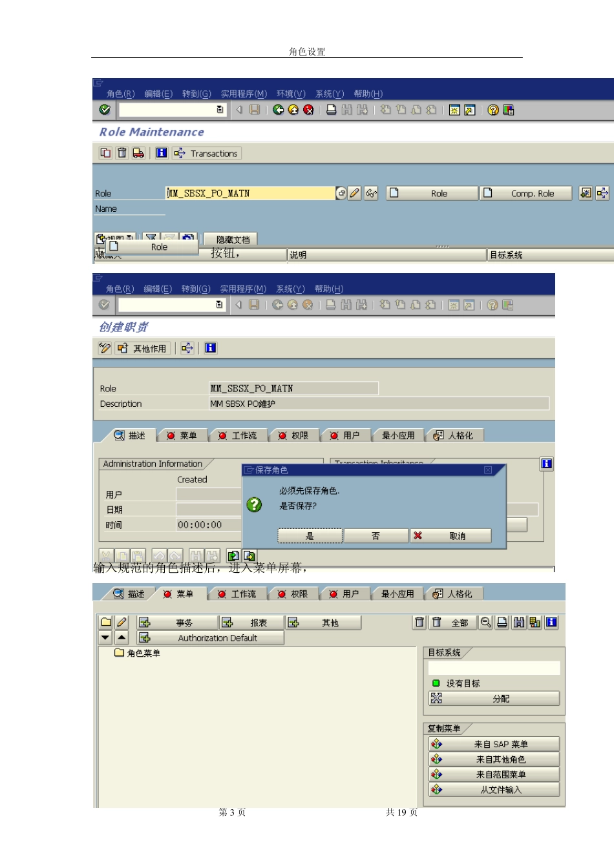Switch to the 人格化 tab in 创建职责 screen
This screenshot has width=614, height=868.
click(x=454, y=435)
